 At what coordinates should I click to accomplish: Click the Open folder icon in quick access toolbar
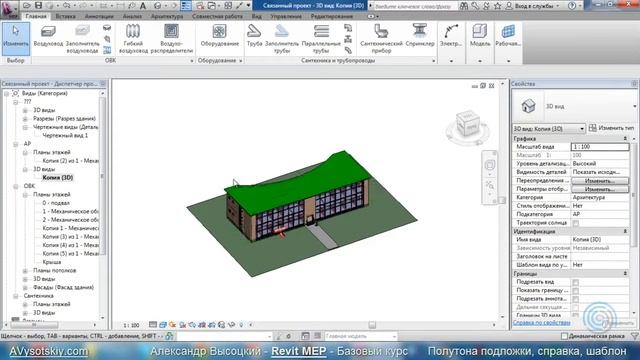[27, 6]
